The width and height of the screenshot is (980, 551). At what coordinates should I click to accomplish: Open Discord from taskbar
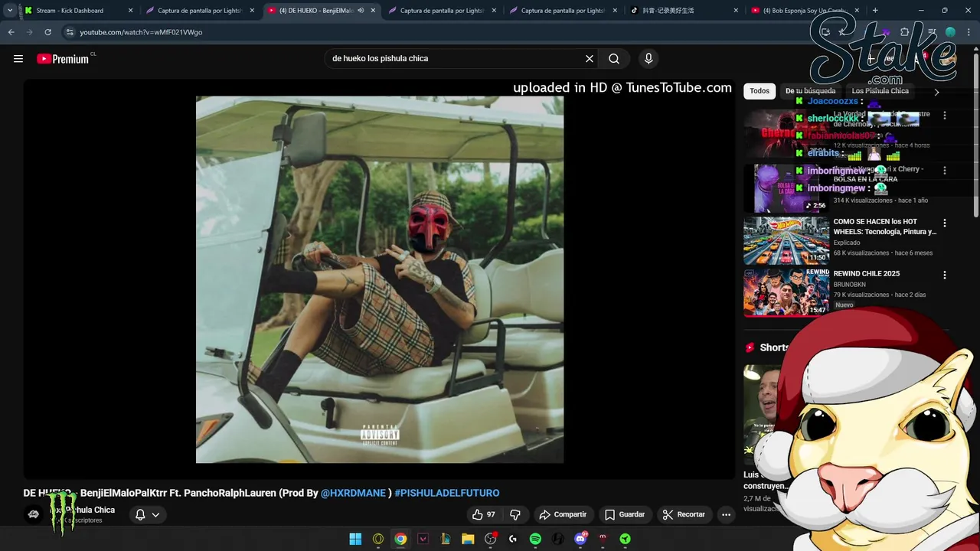pyautogui.click(x=580, y=539)
